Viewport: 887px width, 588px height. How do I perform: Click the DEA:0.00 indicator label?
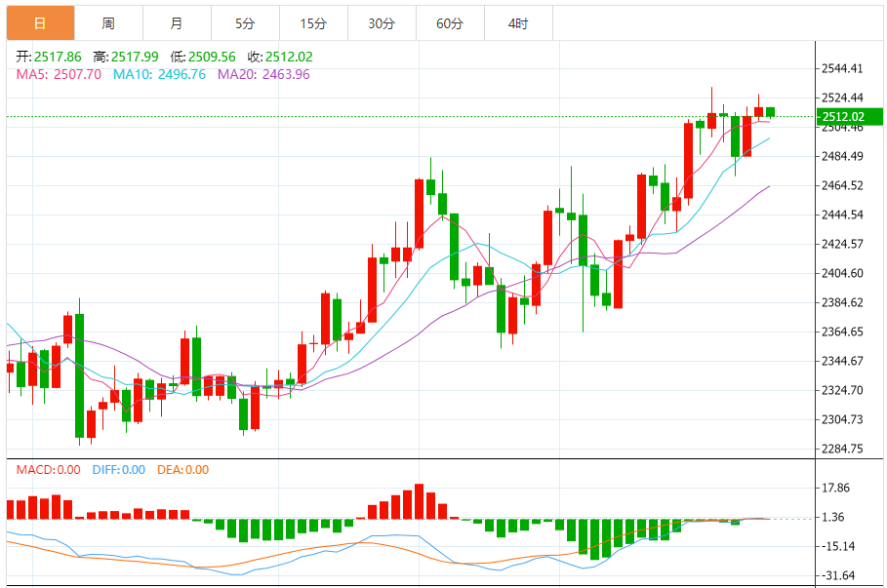(x=182, y=470)
